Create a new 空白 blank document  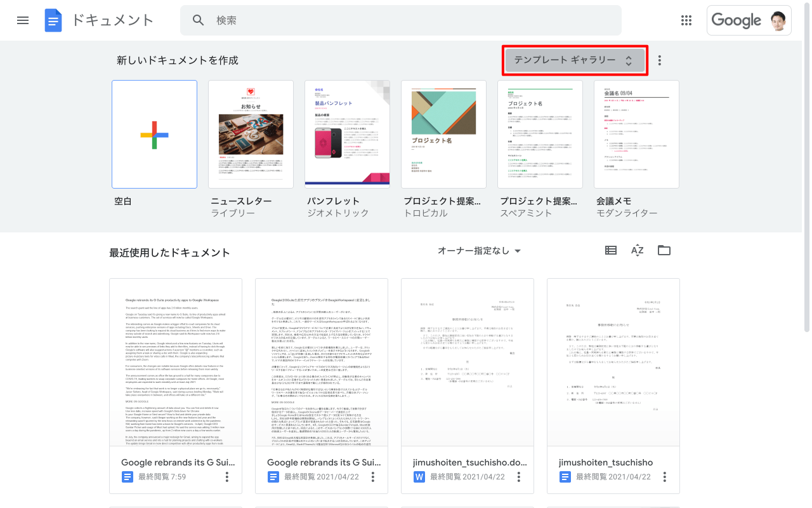[154, 134]
